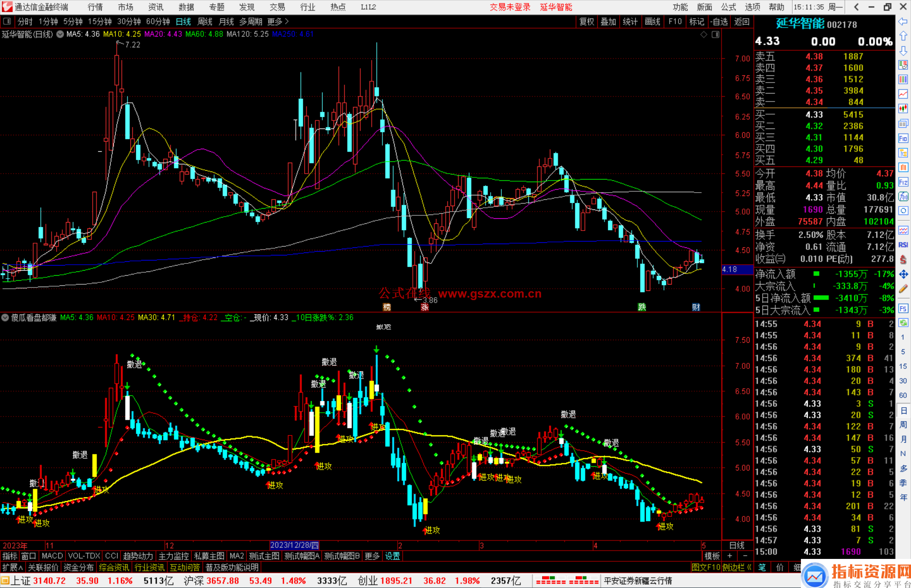The height and width of the screenshot is (588, 911).
Task: Open the 行情 menu
Action: click(95, 7)
